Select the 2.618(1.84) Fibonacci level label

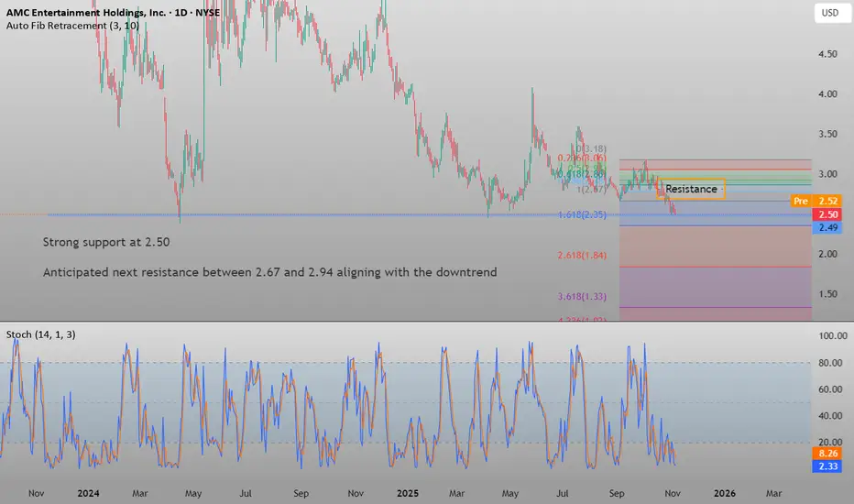pos(582,255)
